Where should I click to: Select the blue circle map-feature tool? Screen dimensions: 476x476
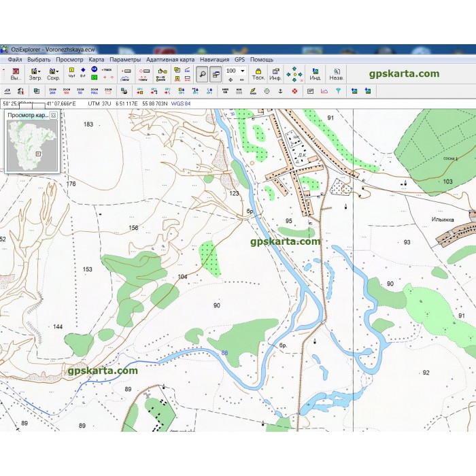pos(95,69)
